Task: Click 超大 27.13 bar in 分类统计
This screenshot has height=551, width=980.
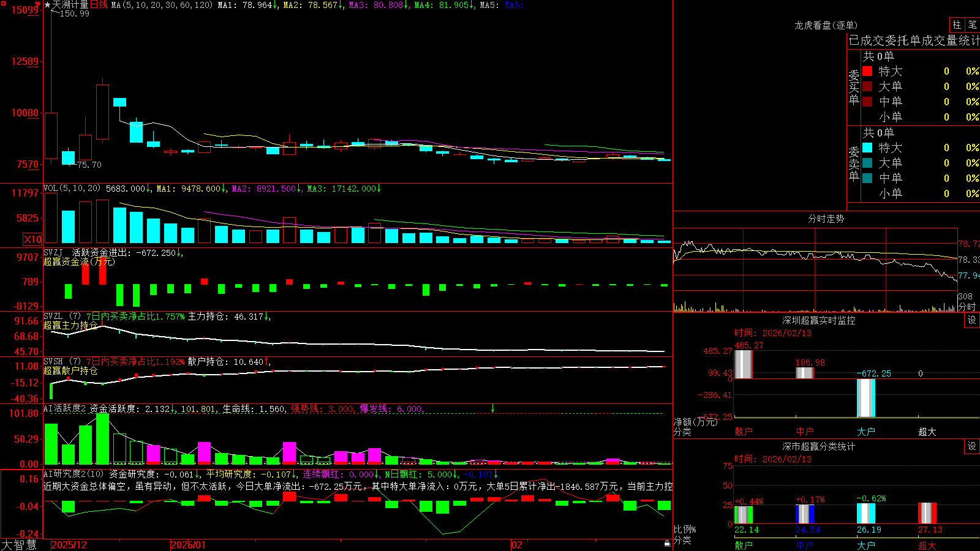Action: (x=927, y=513)
